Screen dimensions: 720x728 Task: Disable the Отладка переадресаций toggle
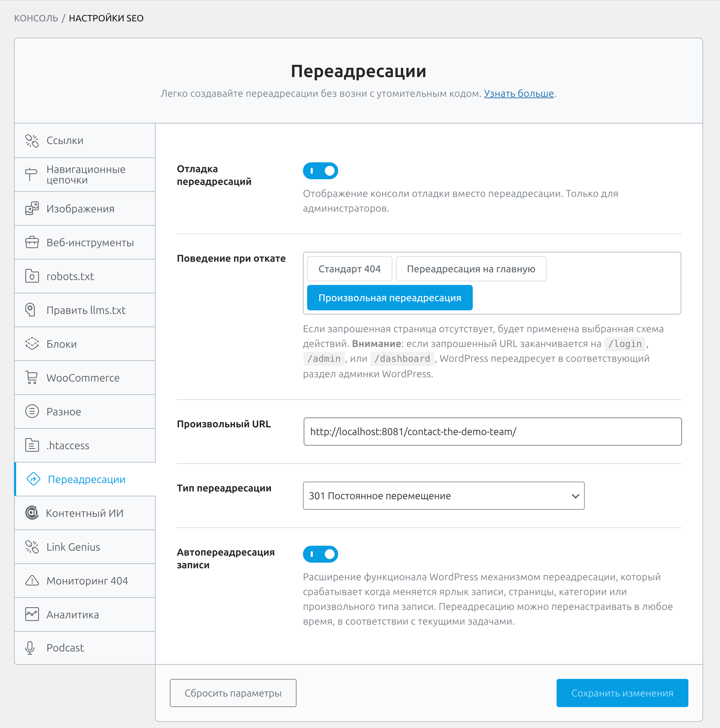coord(320,171)
